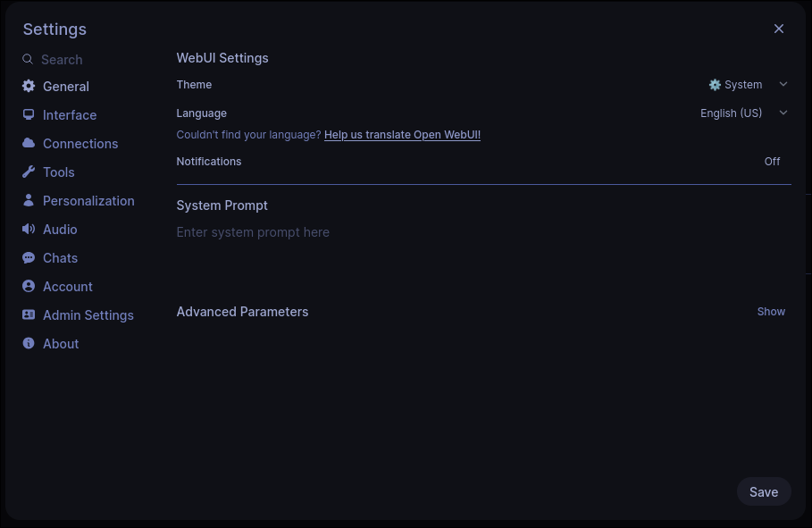Screen dimensions: 812x528
Task: Show the Advanced Parameters section
Action: [771, 312]
